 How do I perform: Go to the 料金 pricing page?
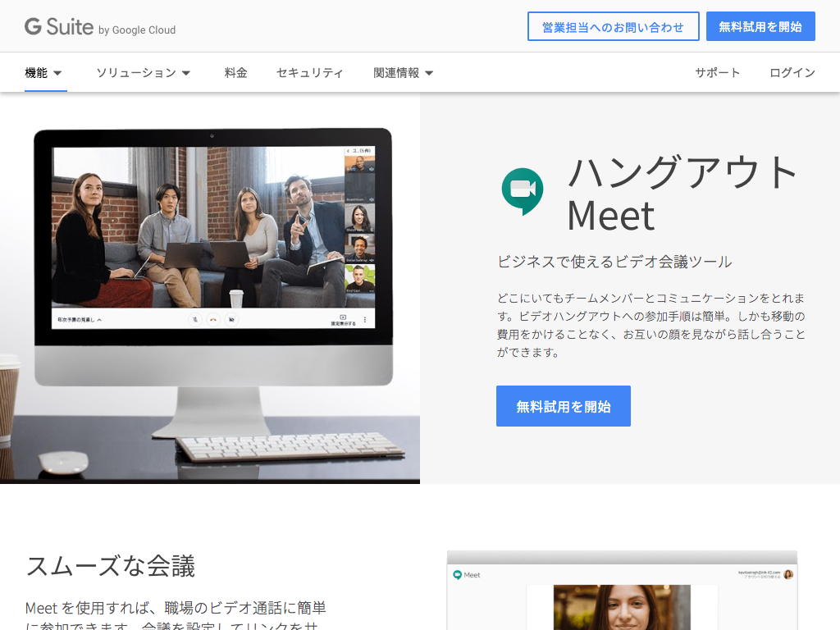235,73
